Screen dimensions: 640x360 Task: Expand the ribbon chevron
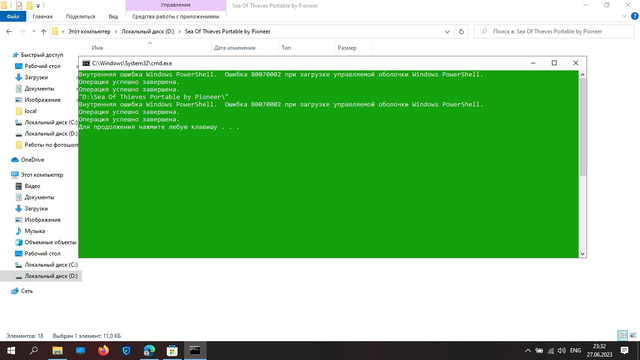coord(624,16)
